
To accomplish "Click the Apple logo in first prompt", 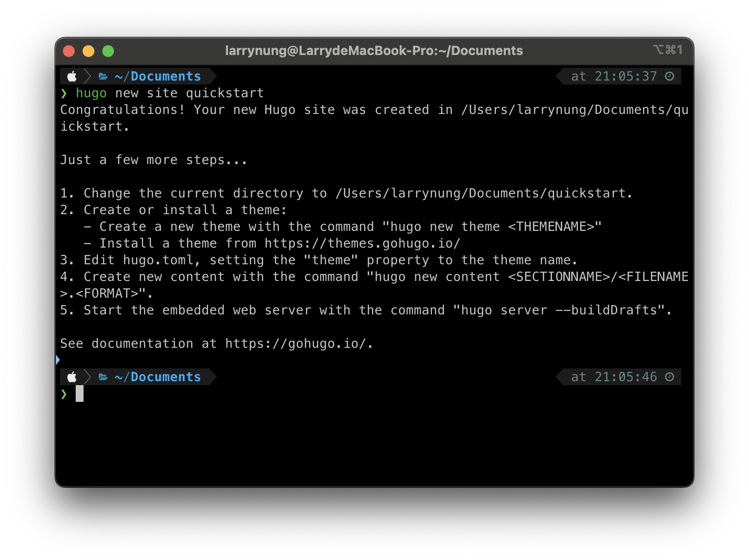I will [x=72, y=76].
